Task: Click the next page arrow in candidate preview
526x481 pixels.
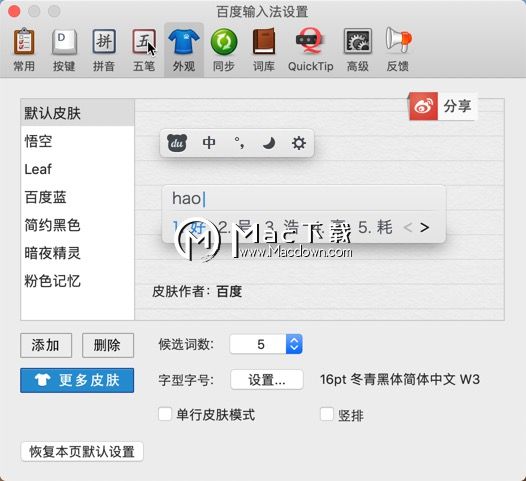Action: (x=424, y=227)
